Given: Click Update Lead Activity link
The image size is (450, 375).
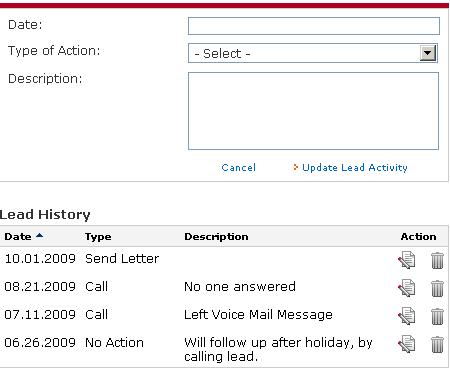Looking at the screenshot, I should (355, 167).
